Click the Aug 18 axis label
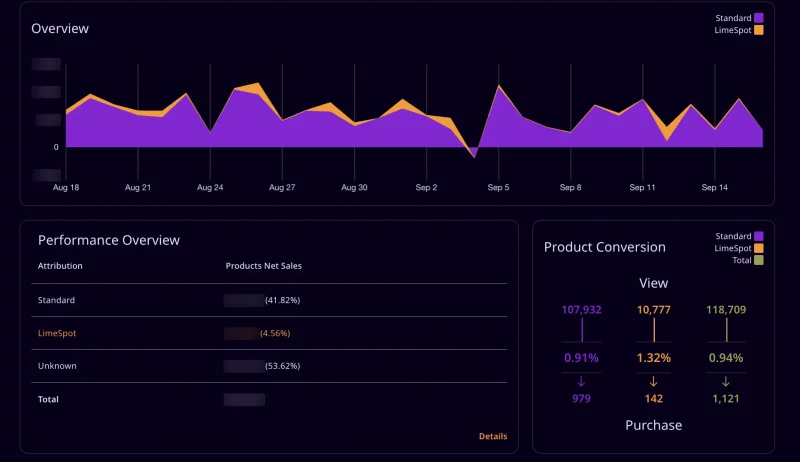The image size is (800, 462). tap(66, 187)
